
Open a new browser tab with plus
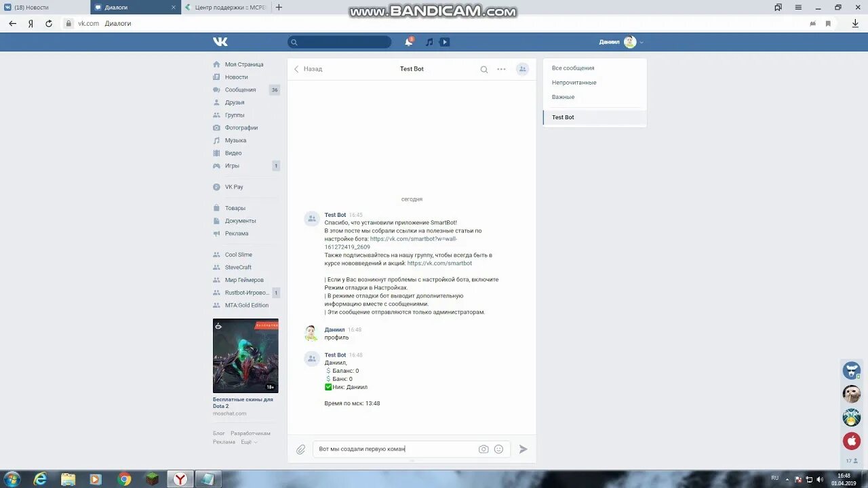click(279, 7)
